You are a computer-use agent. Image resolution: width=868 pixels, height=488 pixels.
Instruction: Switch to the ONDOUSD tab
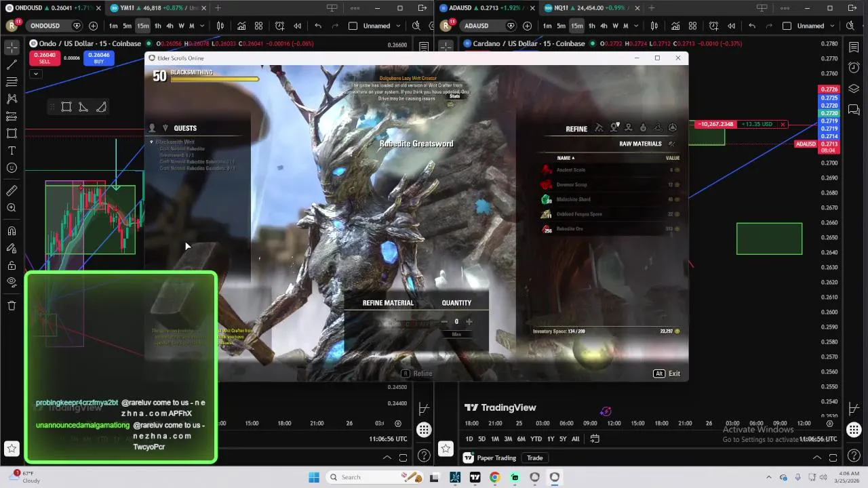(53, 8)
